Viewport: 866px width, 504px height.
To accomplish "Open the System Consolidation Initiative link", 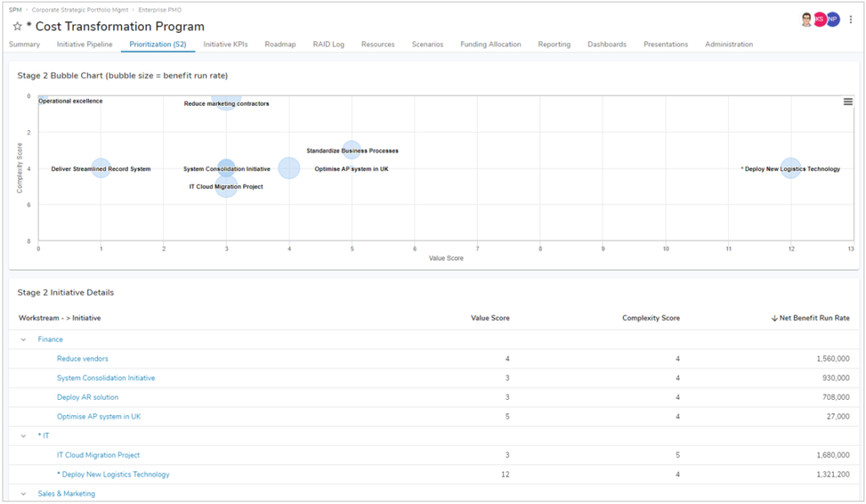I will point(106,377).
